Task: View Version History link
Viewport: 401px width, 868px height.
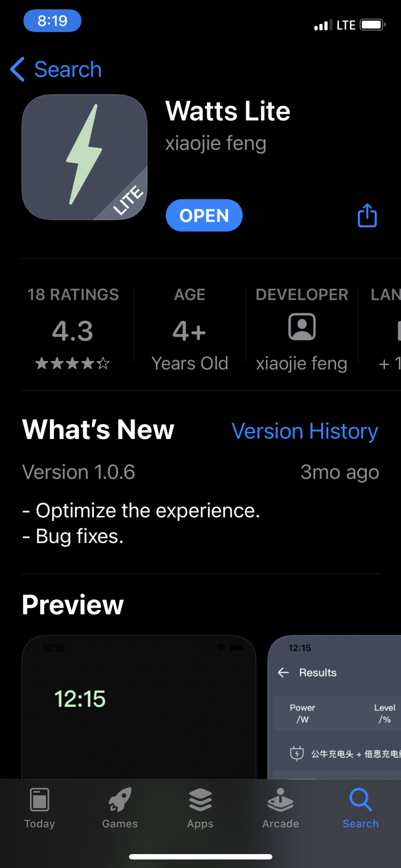Action: pos(305,431)
